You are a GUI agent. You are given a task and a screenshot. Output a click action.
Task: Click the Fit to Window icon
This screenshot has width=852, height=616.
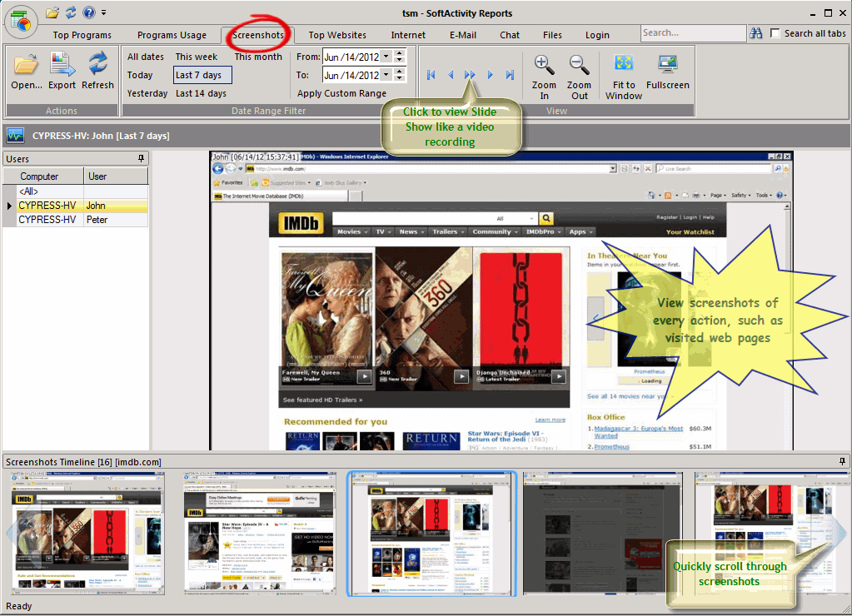click(x=624, y=77)
